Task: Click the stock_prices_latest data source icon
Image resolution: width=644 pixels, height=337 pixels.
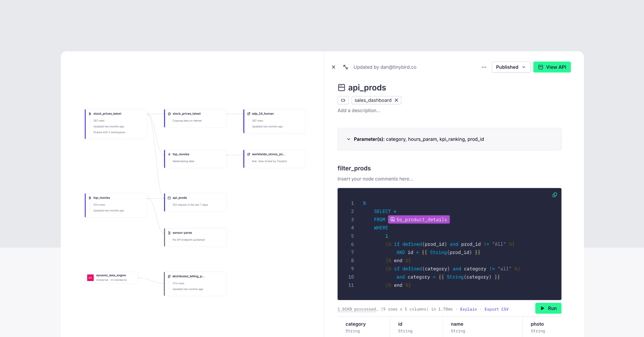Action: 90,114
